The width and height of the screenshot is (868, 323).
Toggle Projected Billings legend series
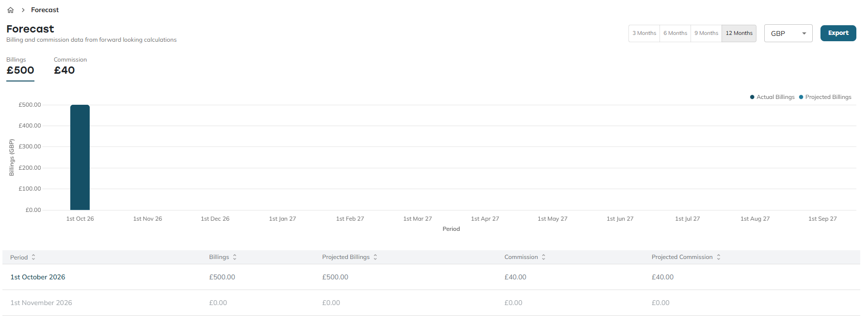(x=825, y=97)
